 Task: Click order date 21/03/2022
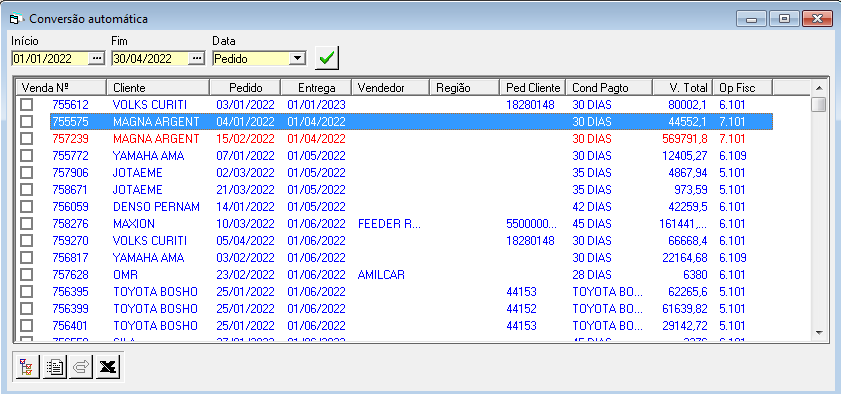(245, 190)
